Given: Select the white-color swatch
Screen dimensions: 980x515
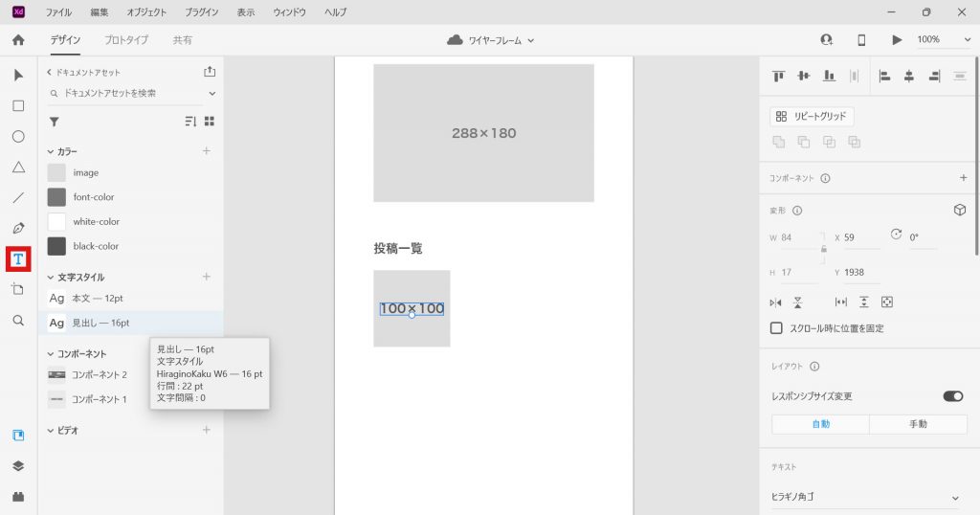Looking at the screenshot, I should [x=56, y=222].
